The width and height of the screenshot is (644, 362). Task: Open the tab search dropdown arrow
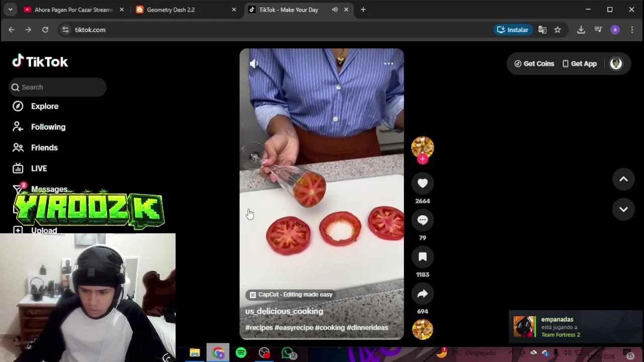[10, 10]
